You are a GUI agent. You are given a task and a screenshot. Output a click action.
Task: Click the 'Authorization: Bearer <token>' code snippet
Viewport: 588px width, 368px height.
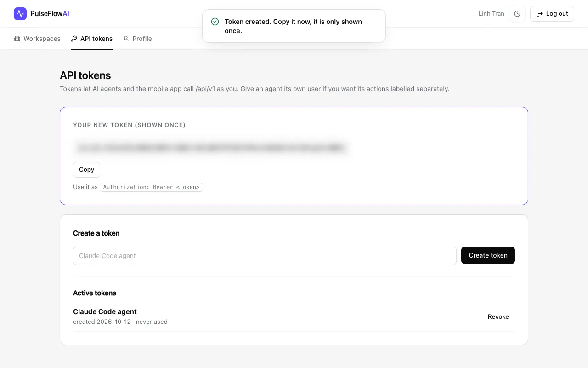click(151, 187)
